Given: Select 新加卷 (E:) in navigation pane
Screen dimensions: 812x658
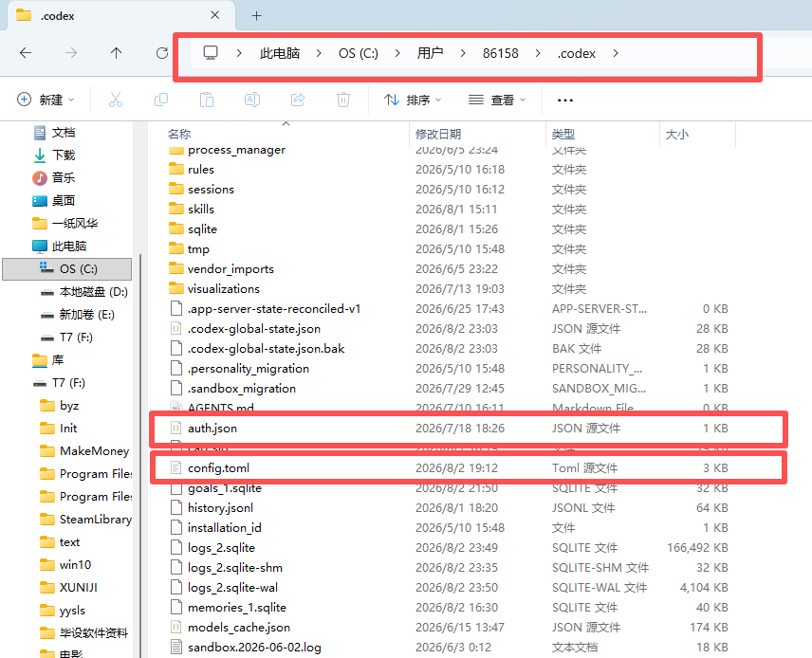Looking at the screenshot, I should click(78, 314).
